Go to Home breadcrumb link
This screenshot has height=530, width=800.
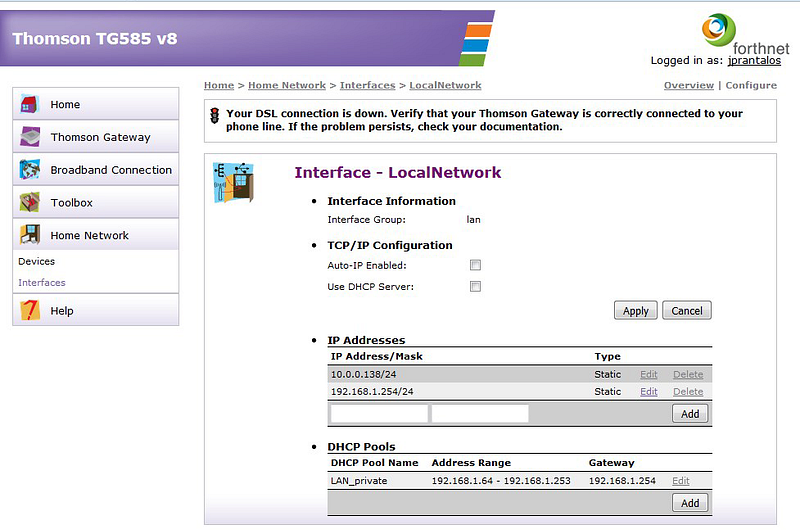click(x=219, y=85)
